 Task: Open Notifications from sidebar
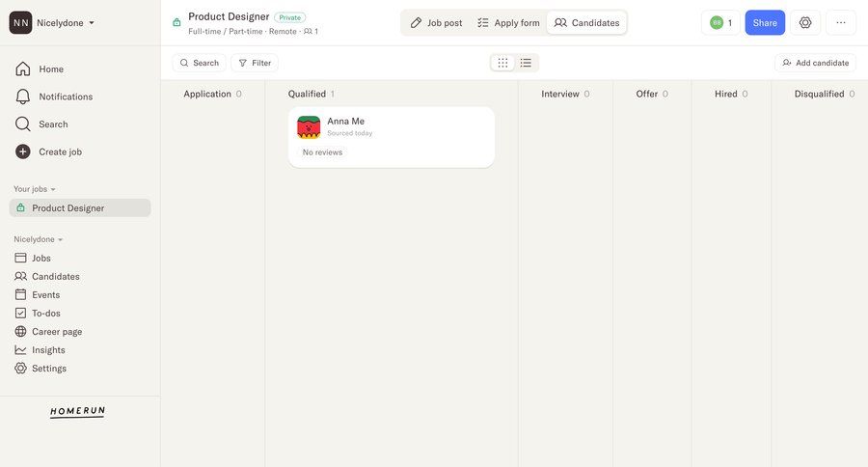point(54,96)
